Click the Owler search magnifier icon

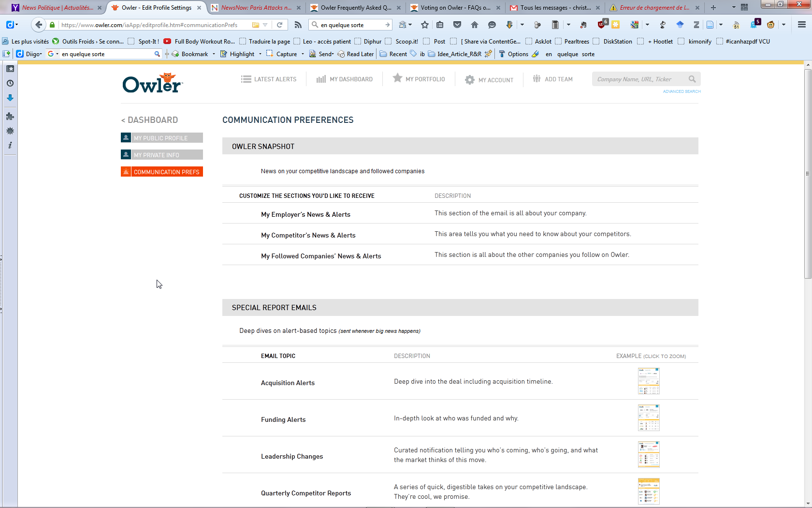coord(692,79)
